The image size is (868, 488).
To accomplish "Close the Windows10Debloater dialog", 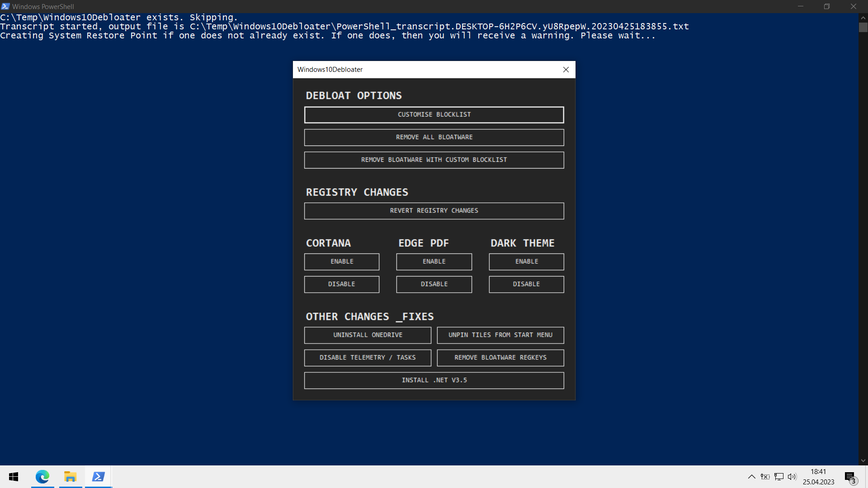I will [566, 70].
